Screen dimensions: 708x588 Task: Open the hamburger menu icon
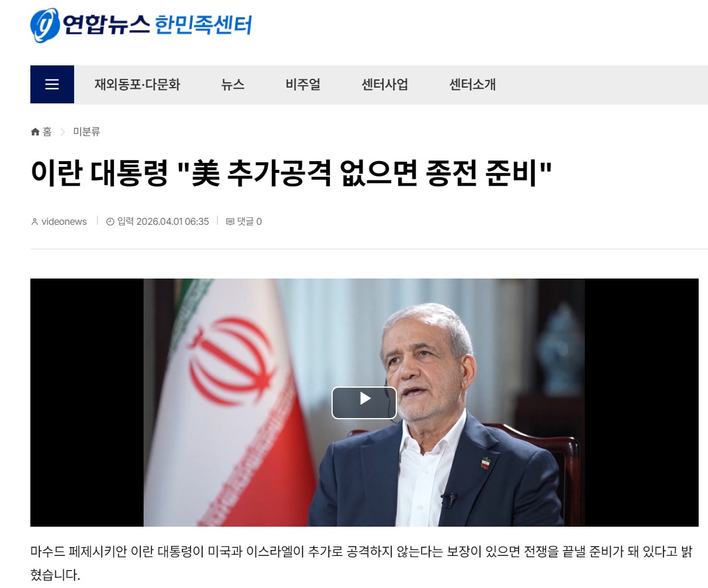click(x=52, y=84)
